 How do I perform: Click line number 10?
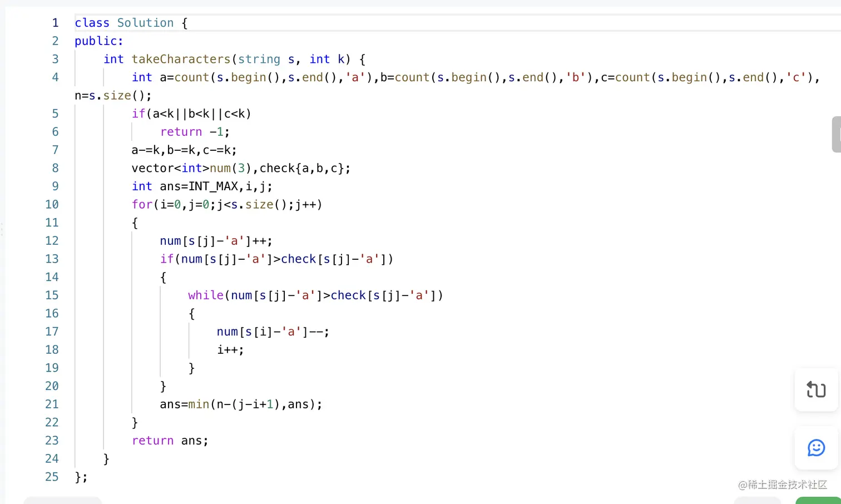click(52, 204)
